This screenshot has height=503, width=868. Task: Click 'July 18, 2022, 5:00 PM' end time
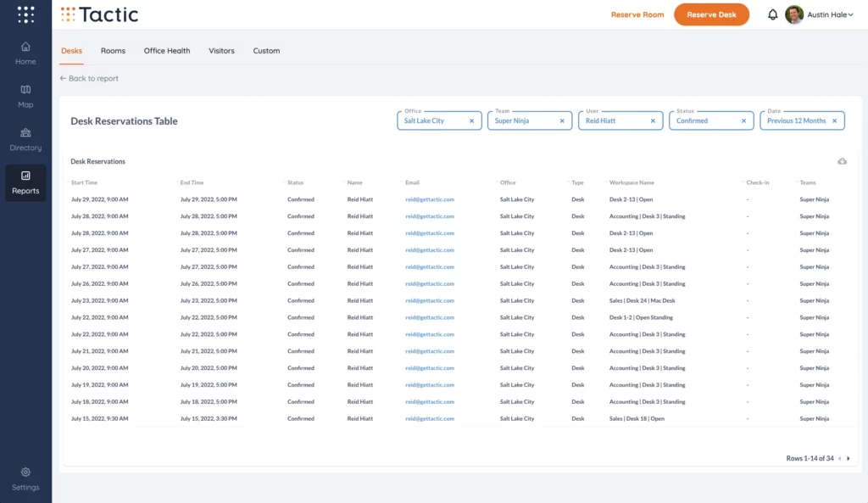pos(209,401)
